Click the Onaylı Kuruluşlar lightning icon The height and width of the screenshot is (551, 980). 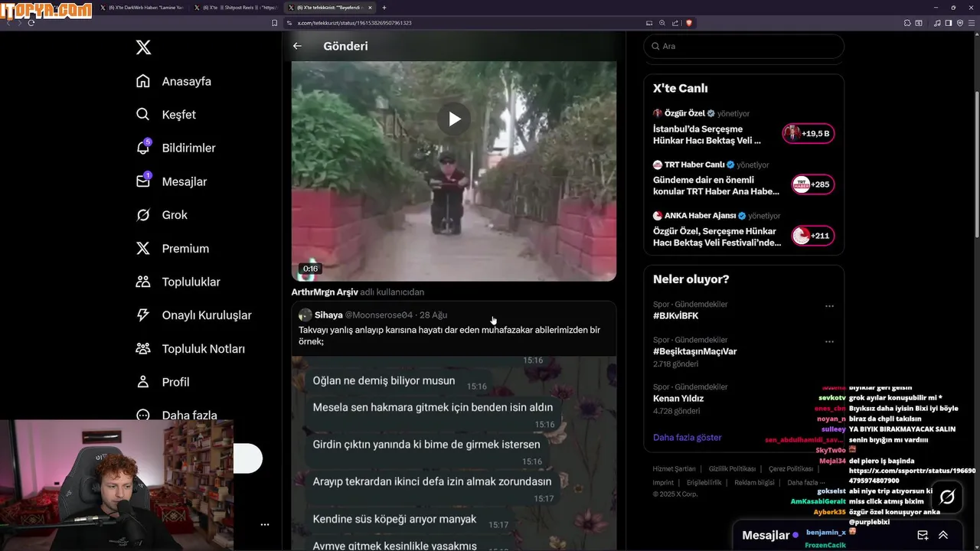click(x=143, y=315)
